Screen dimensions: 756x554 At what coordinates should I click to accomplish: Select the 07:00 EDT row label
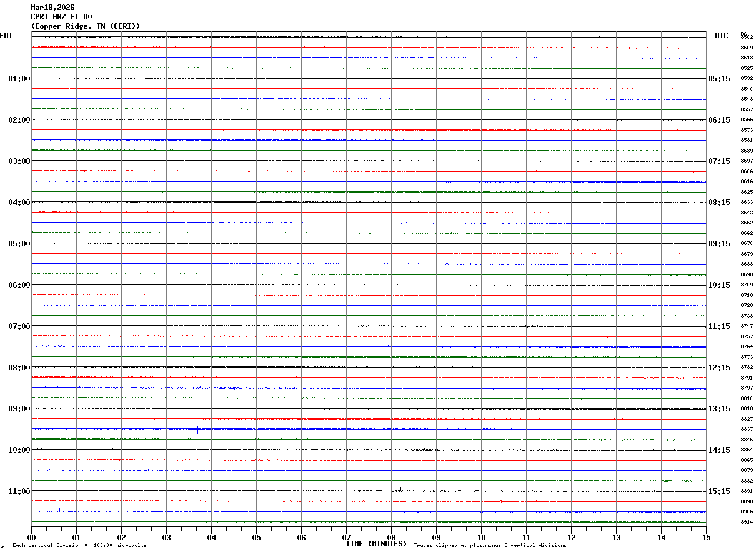pyautogui.click(x=19, y=326)
